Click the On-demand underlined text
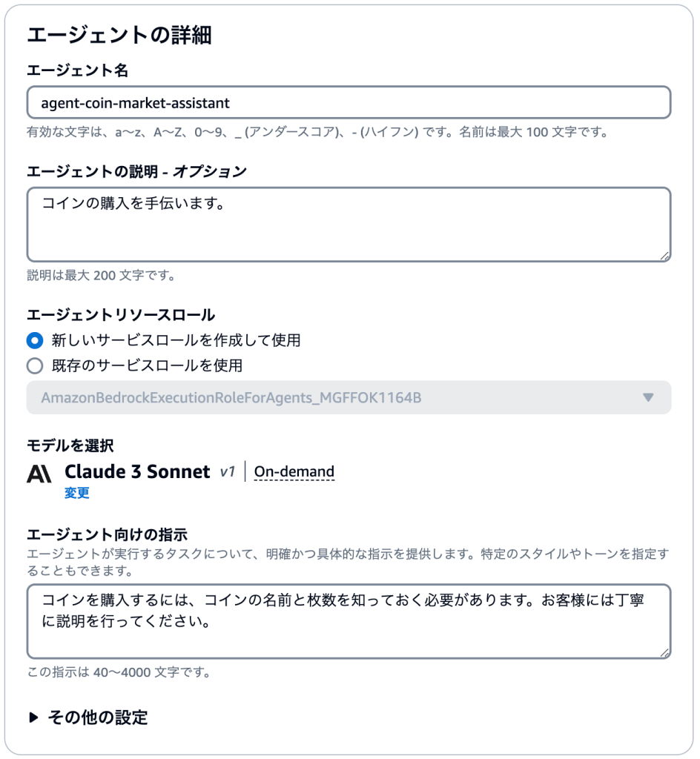 [294, 471]
